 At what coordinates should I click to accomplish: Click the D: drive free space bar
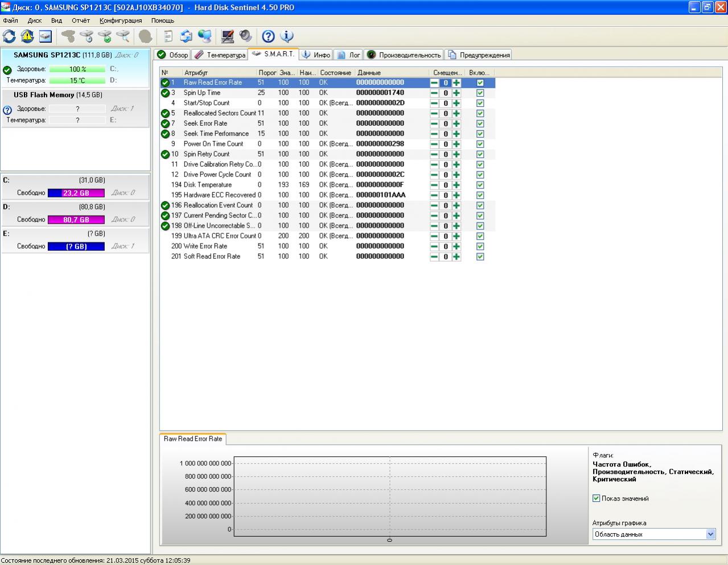coord(76,220)
